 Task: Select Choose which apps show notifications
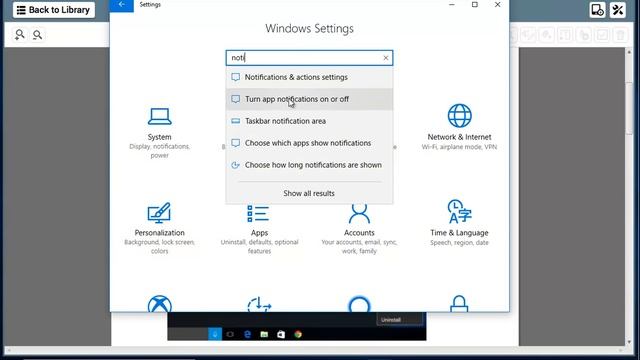(x=309, y=143)
